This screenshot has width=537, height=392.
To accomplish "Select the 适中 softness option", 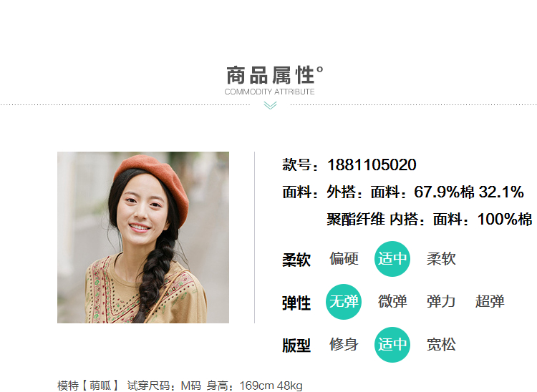I will point(392,259).
